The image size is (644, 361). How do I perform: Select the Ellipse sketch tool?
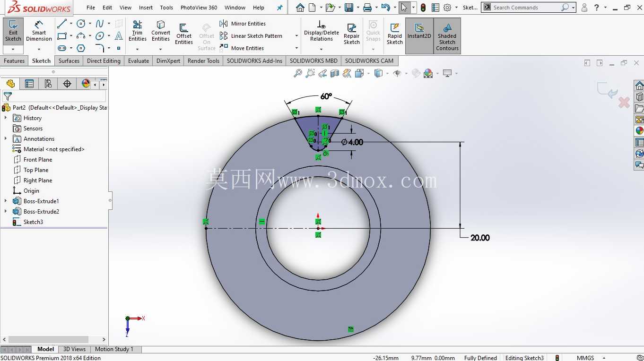click(x=100, y=36)
